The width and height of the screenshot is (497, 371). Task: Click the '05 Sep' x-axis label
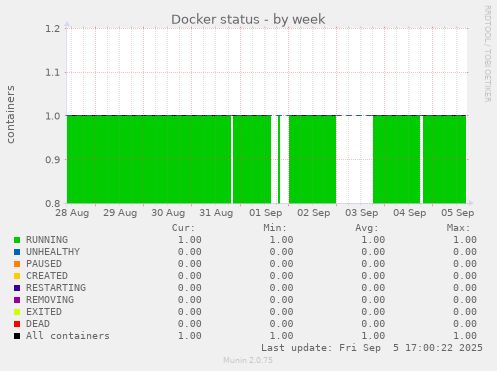[x=458, y=213]
